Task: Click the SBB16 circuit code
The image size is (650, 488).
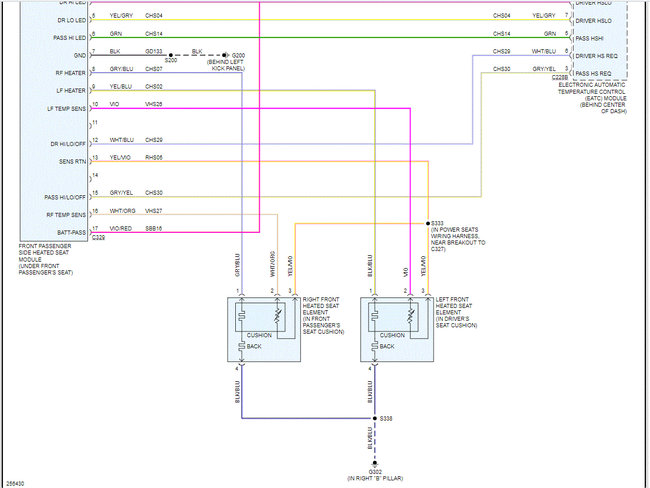Action: coord(153,228)
